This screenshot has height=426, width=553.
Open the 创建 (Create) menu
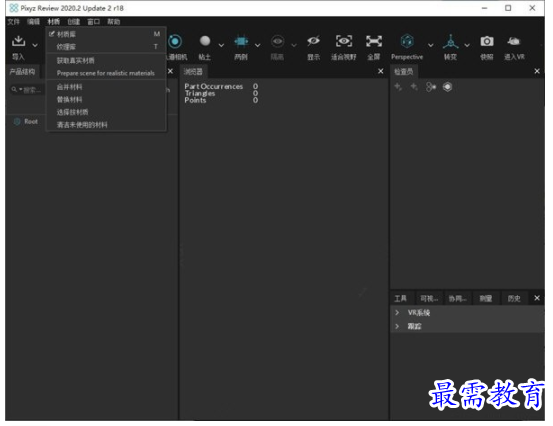click(x=74, y=22)
